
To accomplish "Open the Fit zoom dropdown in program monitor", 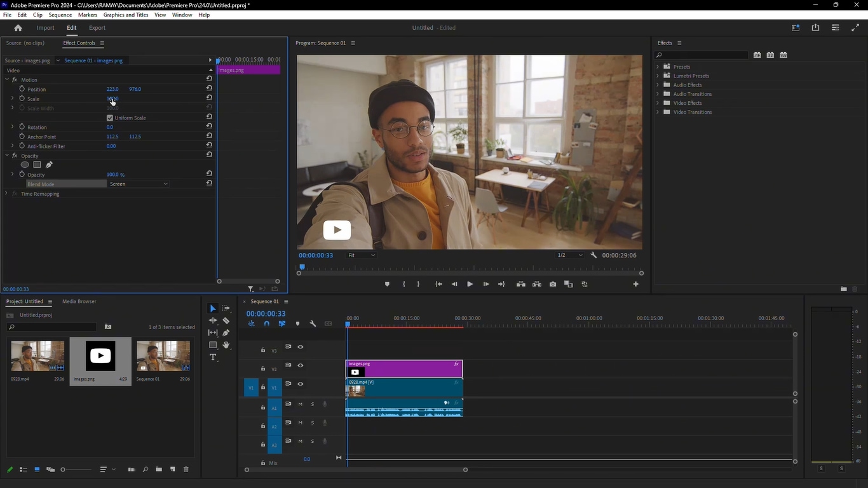I will [360, 255].
